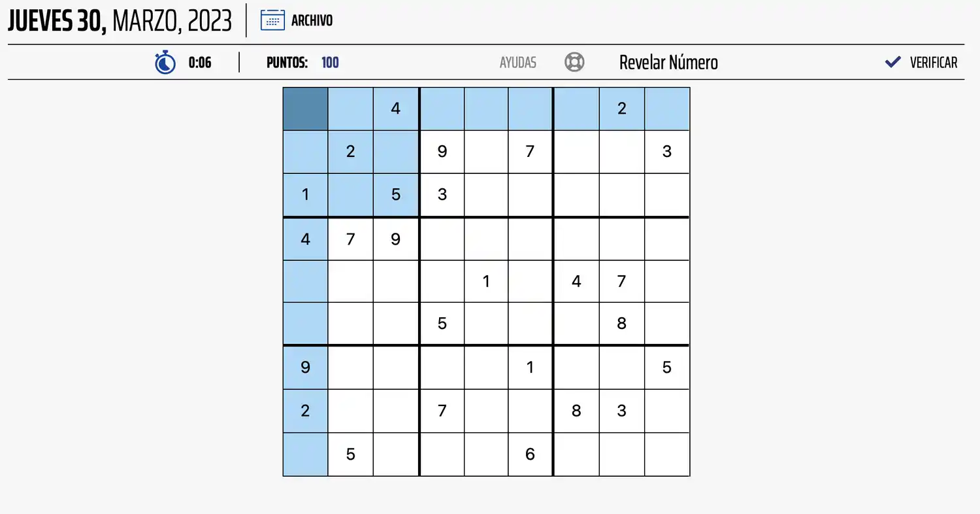Screen dimensions: 980x514
Task: Click the checkmark icon beside VERIFICAR
Action: point(892,62)
